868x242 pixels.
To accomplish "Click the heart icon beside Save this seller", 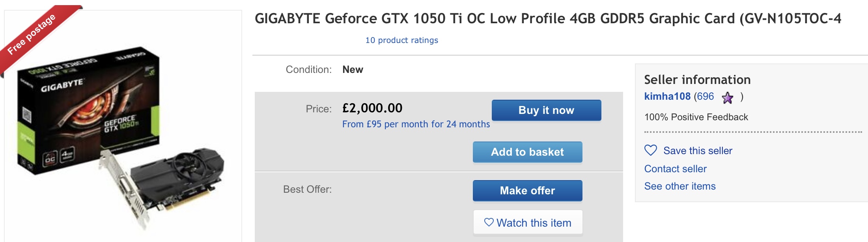I will (x=651, y=150).
